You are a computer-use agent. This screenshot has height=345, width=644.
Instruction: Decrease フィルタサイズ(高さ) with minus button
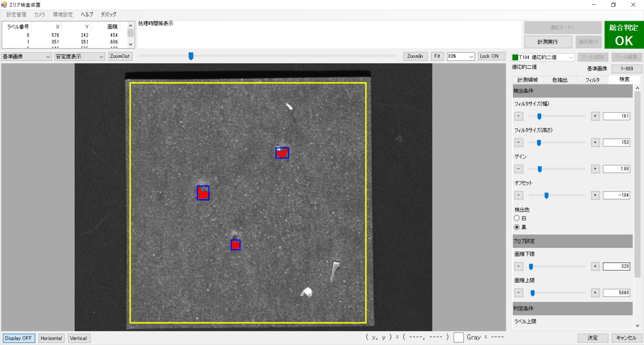(x=519, y=143)
